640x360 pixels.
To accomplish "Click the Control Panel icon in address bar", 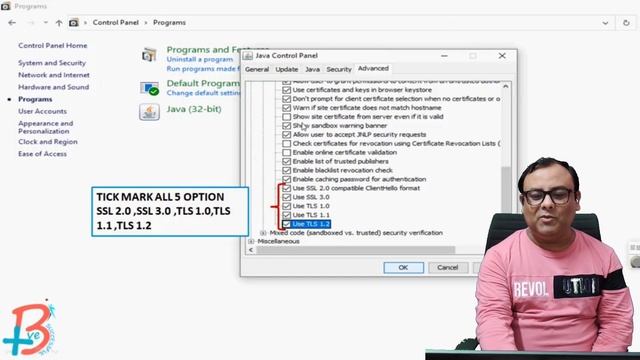I will click(73, 23).
